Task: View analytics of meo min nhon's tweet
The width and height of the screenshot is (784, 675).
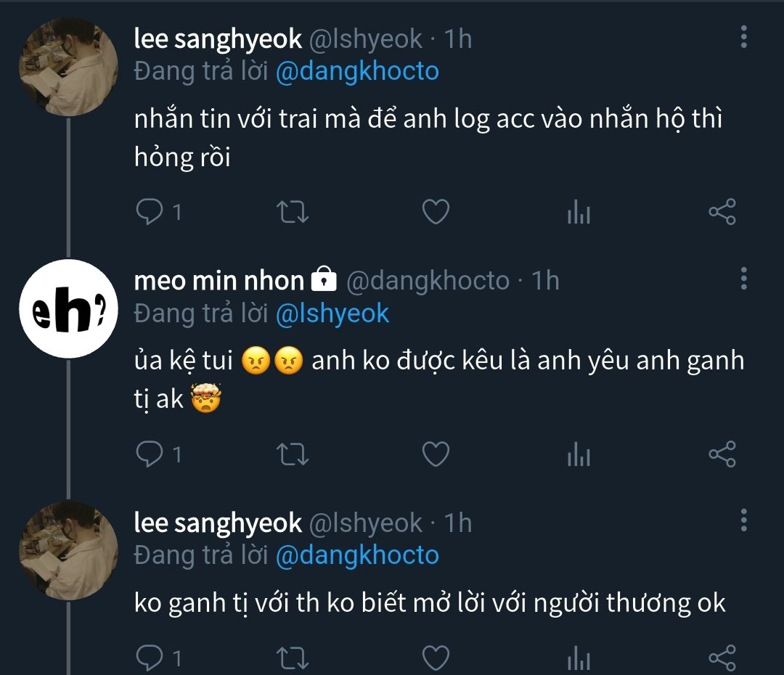Action: [579, 454]
